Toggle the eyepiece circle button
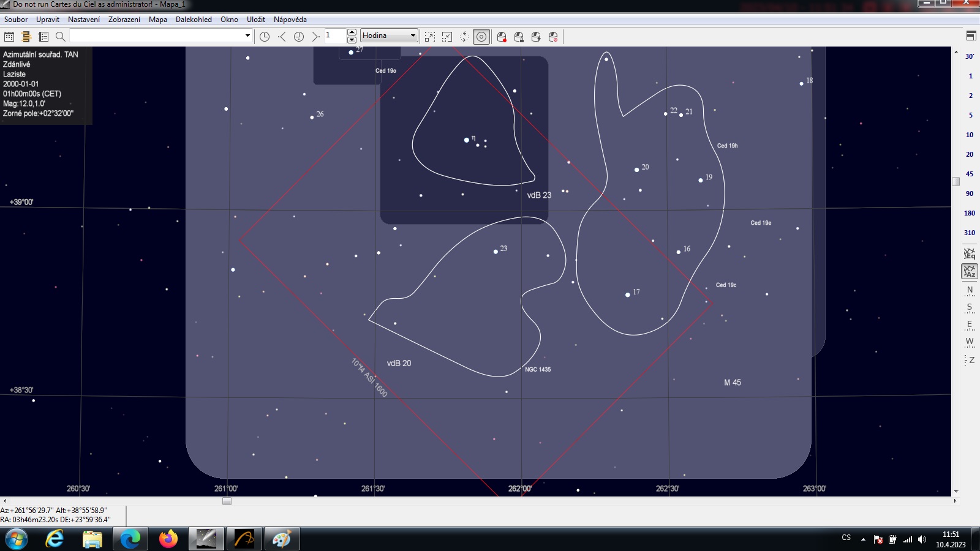The height and width of the screenshot is (551, 980). (x=481, y=37)
